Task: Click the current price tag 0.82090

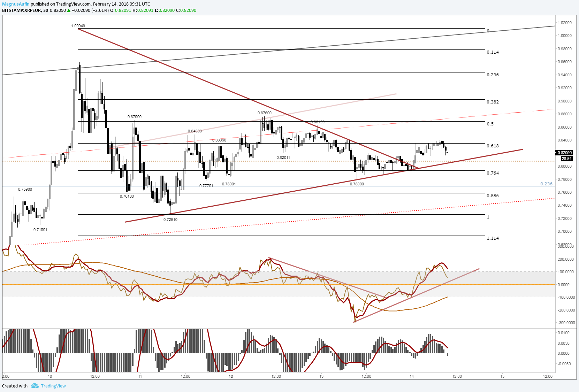Action: [565, 153]
